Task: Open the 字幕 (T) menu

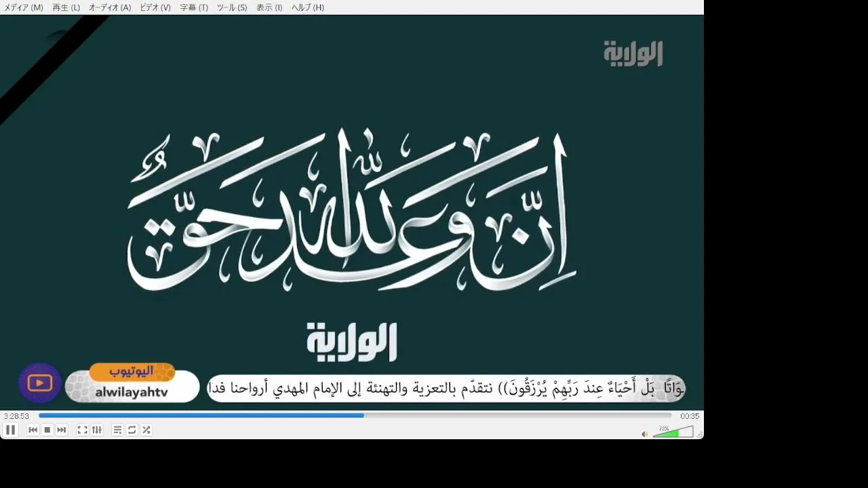Action: click(x=194, y=7)
